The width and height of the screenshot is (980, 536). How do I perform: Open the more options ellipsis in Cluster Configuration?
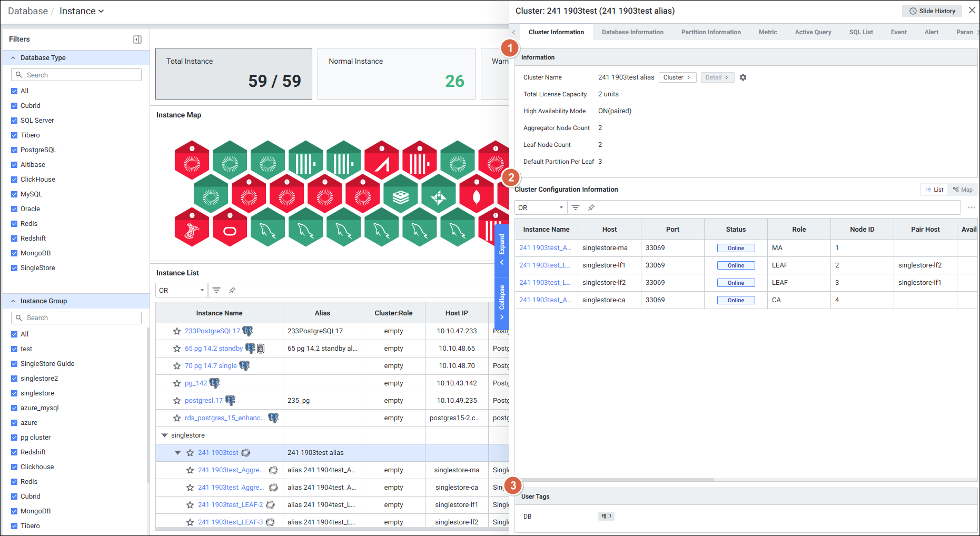click(971, 207)
